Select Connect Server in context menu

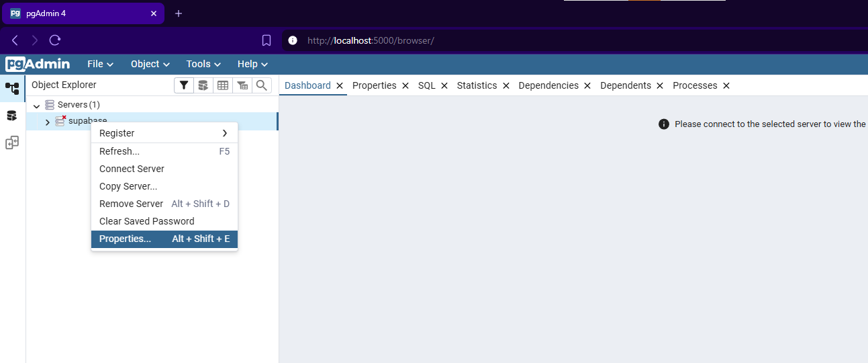tap(164, 169)
